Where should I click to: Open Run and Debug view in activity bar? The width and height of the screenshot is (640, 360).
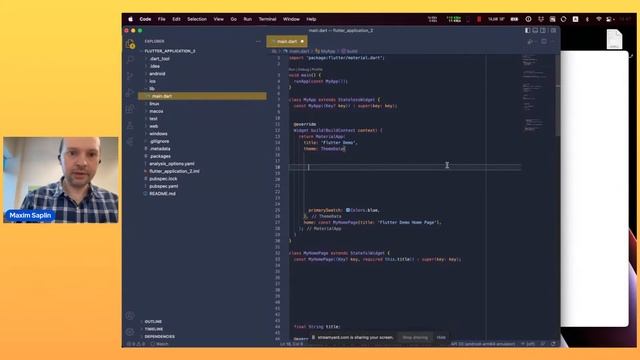130,93
